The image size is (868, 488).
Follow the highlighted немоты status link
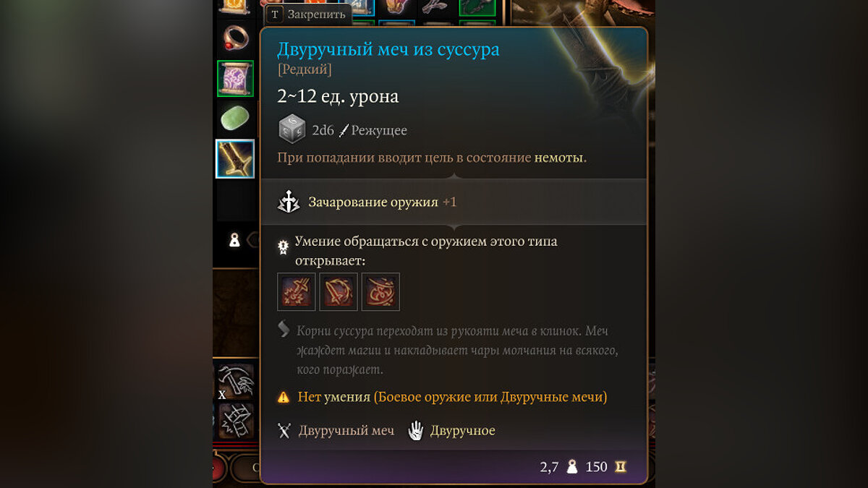point(558,158)
